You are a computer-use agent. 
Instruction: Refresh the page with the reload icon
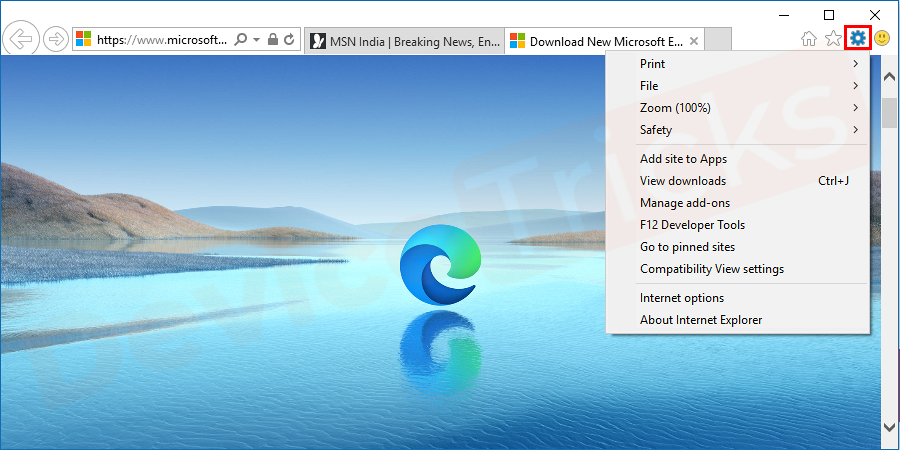click(x=289, y=39)
